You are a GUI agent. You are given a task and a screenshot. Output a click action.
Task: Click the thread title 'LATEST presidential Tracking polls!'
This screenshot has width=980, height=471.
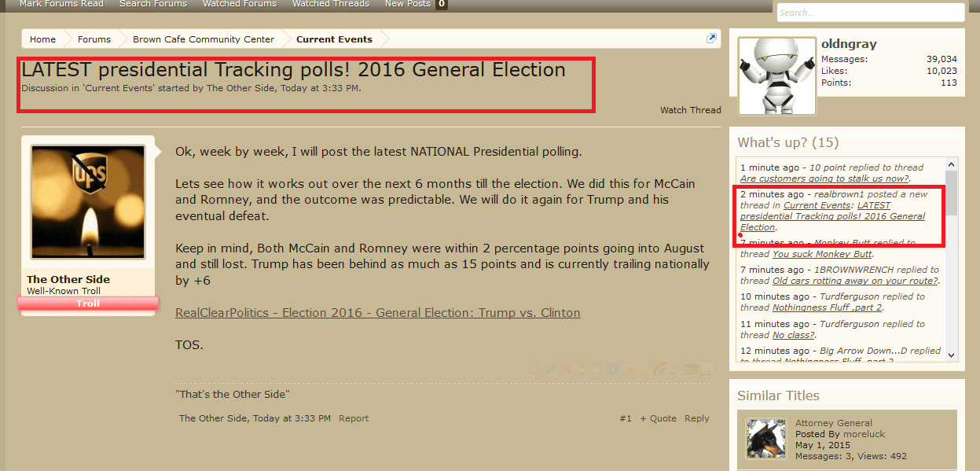pyautogui.click(x=293, y=70)
